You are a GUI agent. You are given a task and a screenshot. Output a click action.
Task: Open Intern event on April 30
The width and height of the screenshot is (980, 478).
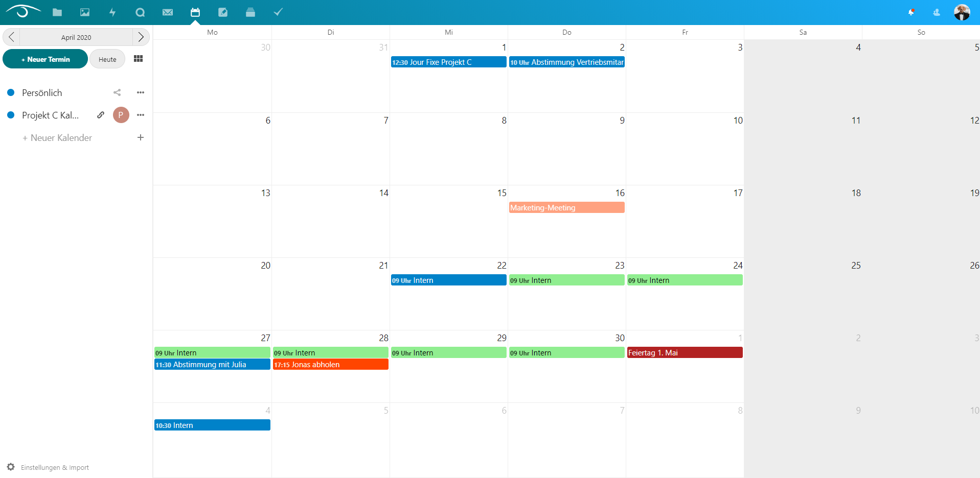pos(567,352)
